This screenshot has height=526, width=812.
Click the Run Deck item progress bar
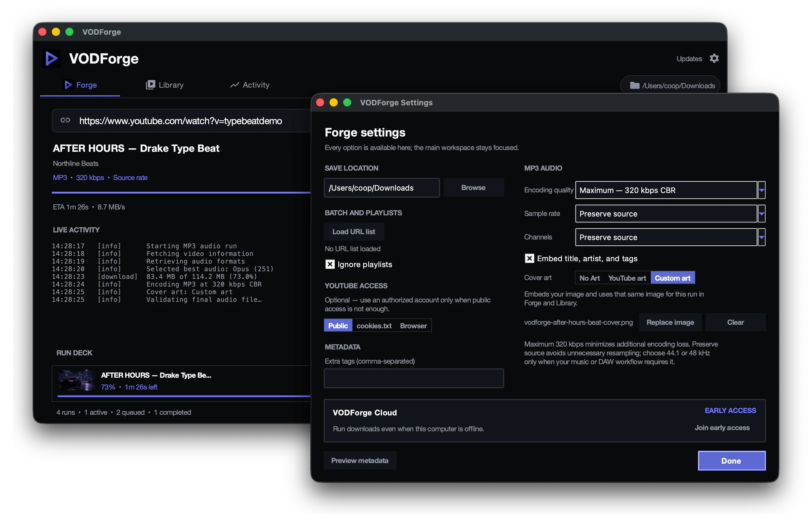coord(184,396)
